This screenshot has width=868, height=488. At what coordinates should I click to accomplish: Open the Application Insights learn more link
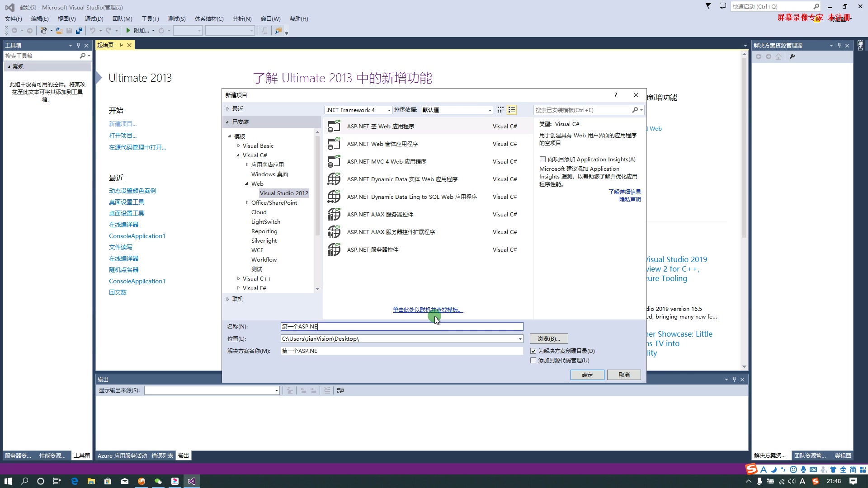624,192
